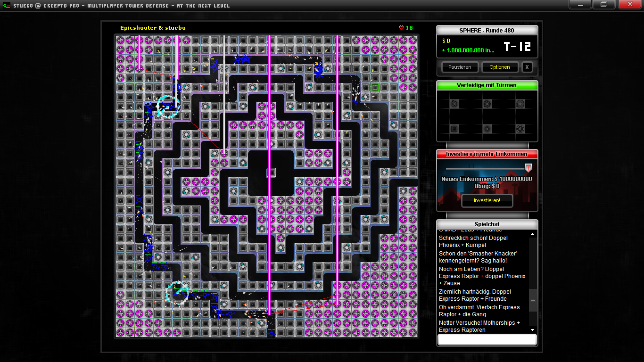Click the 'Epicshooter & stuebo' player names
The height and width of the screenshot is (362, 644).
pos(153,28)
